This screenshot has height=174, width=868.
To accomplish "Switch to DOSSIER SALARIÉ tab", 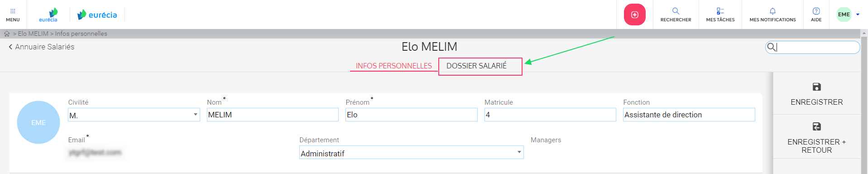I will pos(476,66).
